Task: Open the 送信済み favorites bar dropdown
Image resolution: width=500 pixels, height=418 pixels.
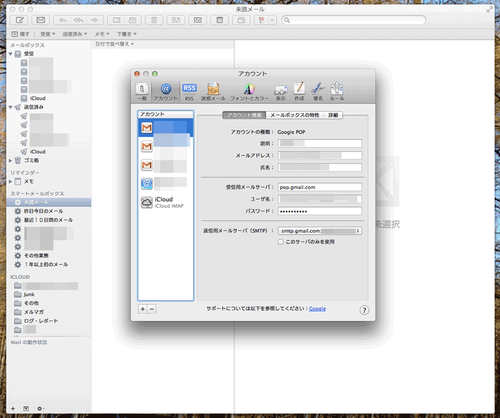Action: [75, 34]
